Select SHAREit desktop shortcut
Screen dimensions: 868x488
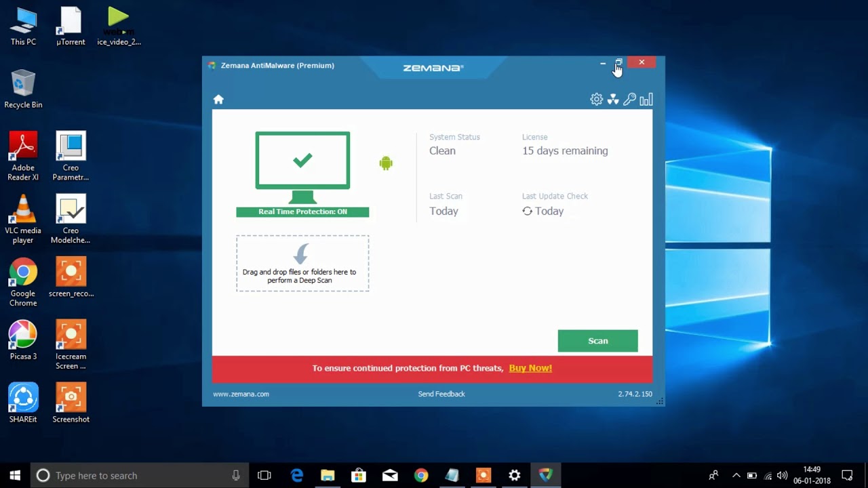pos(23,403)
